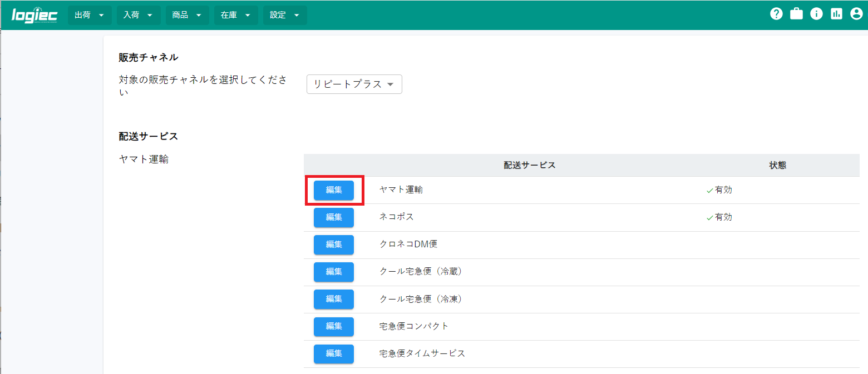Open the 設定 menu
868x374 pixels.
[285, 15]
